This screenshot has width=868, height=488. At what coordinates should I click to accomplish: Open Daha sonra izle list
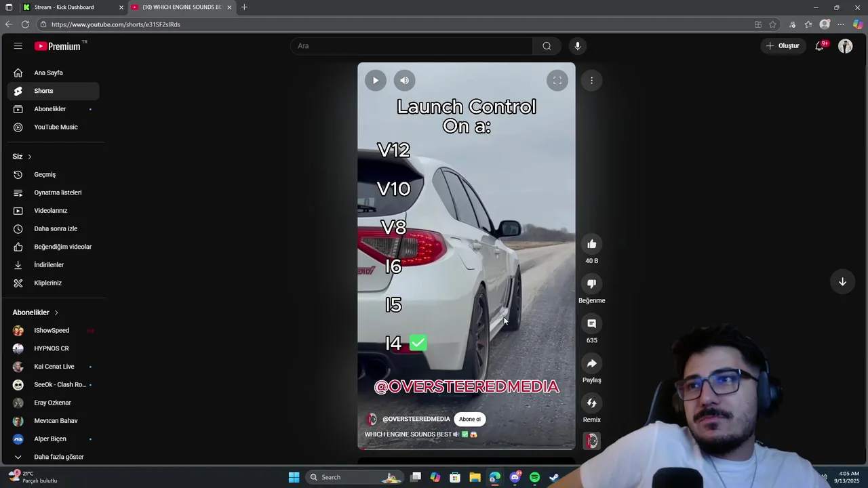pyautogui.click(x=54, y=228)
